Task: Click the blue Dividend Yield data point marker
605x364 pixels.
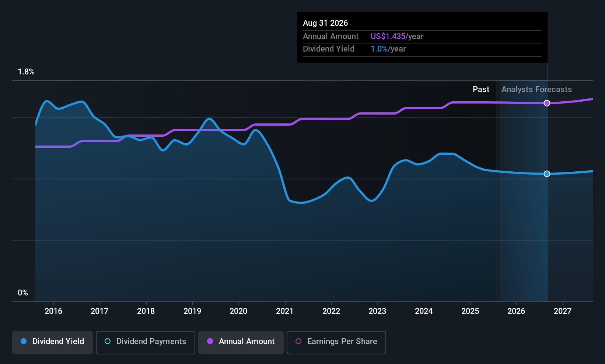Action: [x=547, y=174]
